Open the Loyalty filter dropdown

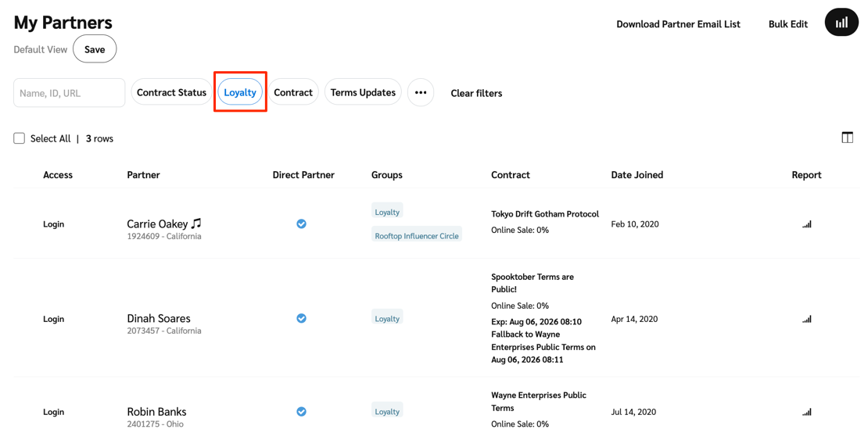point(240,92)
